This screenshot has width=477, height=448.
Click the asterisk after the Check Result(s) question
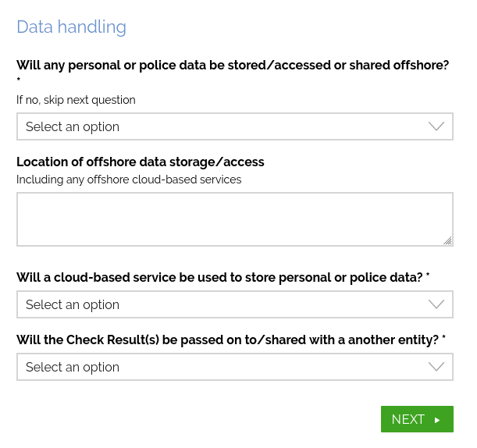click(443, 340)
